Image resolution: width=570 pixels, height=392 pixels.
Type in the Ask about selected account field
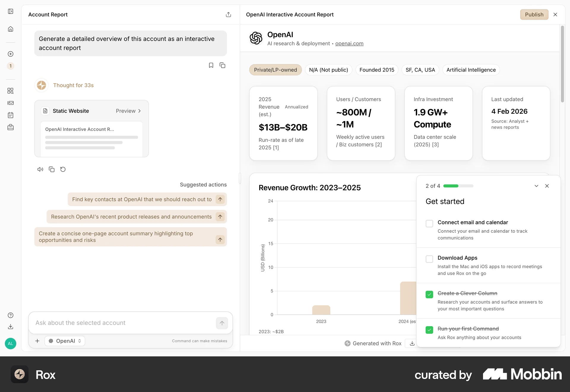(x=119, y=323)
